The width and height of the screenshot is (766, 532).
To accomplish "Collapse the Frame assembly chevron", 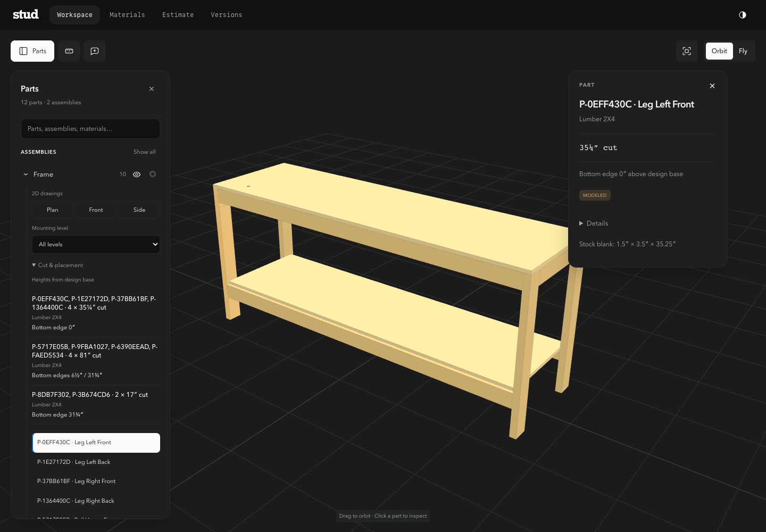I will tap(26, 174).
